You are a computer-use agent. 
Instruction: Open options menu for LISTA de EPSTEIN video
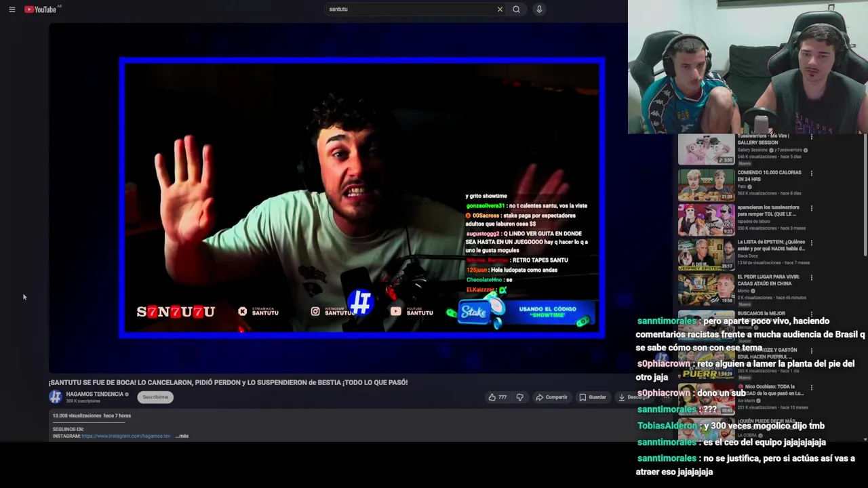[811, 243]
